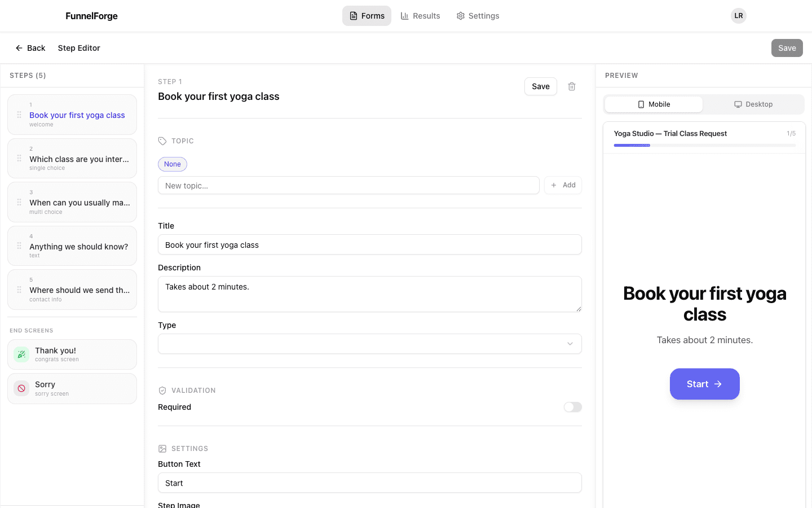Screen dimensions: 812x508
Task: Click the mobile phone icon in preview
Action: pyautogui.click(x=641, y=104)
